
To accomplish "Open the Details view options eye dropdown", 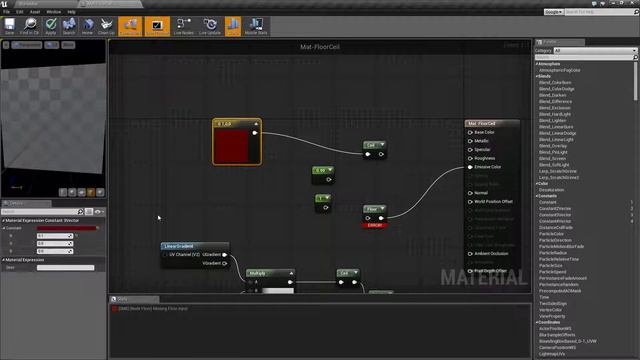I will click(99, 212).
